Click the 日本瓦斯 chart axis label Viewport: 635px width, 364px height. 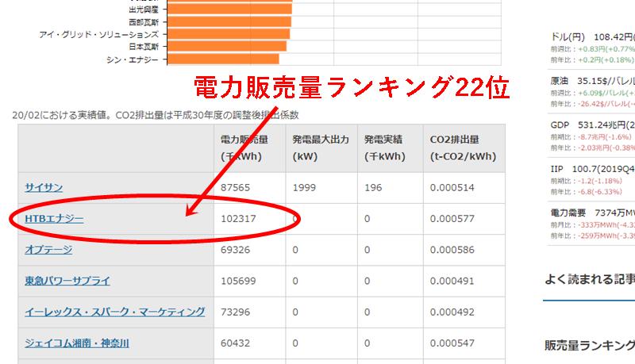tap(144, 47)
